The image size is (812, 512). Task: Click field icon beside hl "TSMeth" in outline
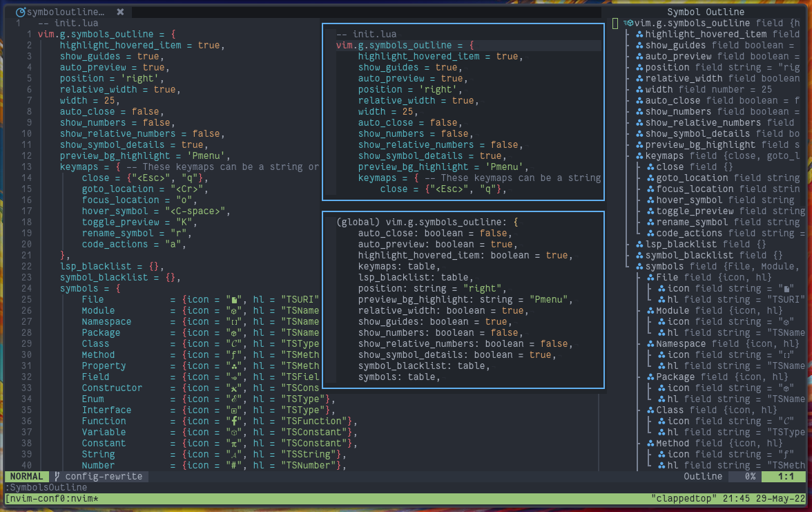coord(661,466)
